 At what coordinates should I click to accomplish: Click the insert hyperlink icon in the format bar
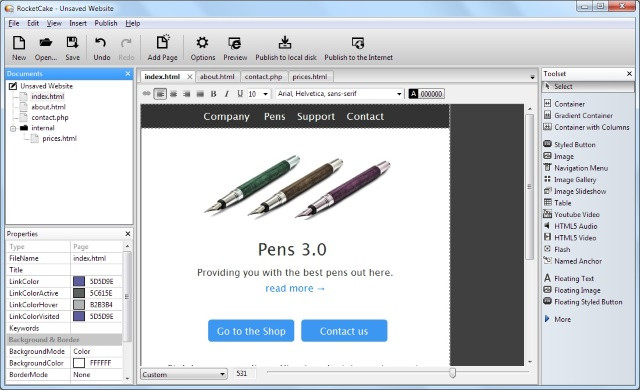click(x=146, y=94)
